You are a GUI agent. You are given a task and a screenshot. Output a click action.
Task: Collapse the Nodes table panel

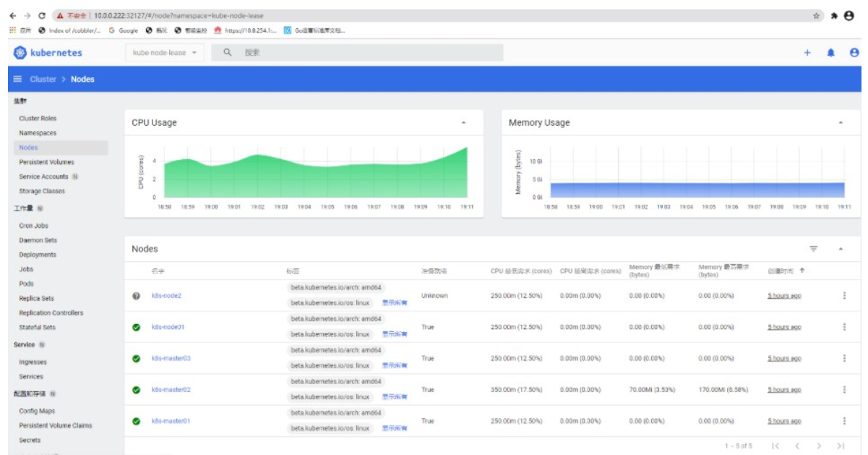pyautogui.click(x=841, y=249)
